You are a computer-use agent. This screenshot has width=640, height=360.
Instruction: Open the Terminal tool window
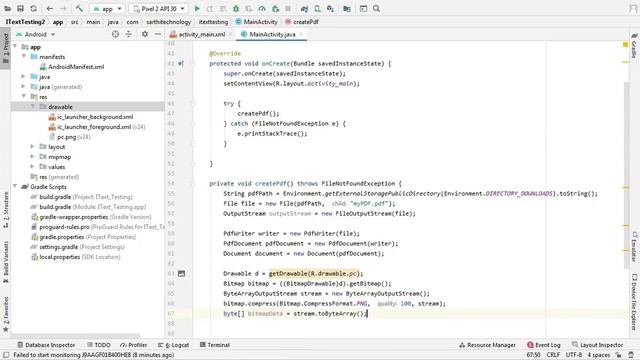coord(215,345)
